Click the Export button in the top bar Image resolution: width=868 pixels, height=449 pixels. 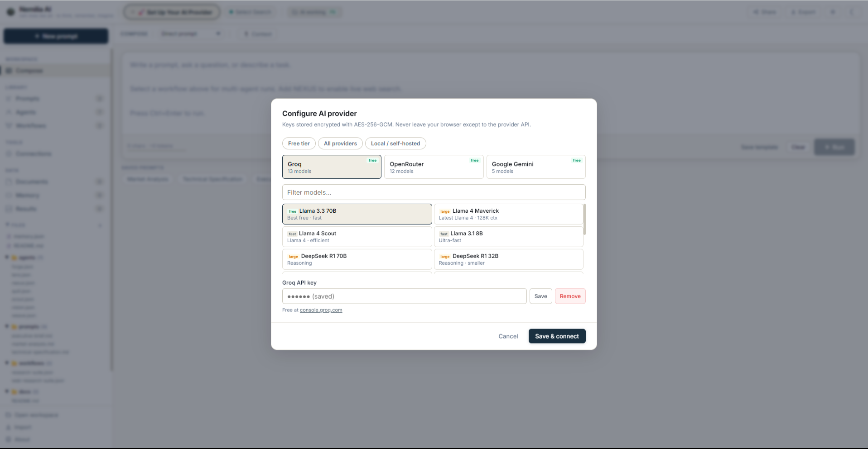pyautogui.click(x=803, y=12)
